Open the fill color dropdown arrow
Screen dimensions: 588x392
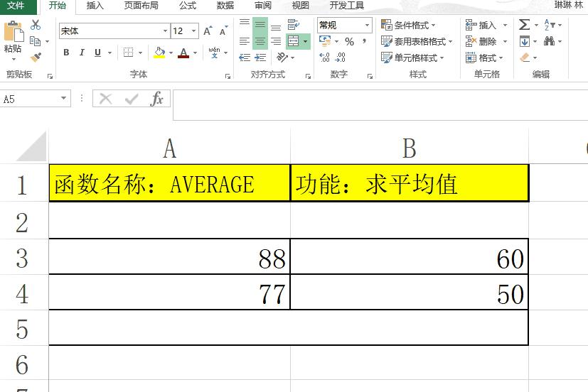tap(171, 53)
